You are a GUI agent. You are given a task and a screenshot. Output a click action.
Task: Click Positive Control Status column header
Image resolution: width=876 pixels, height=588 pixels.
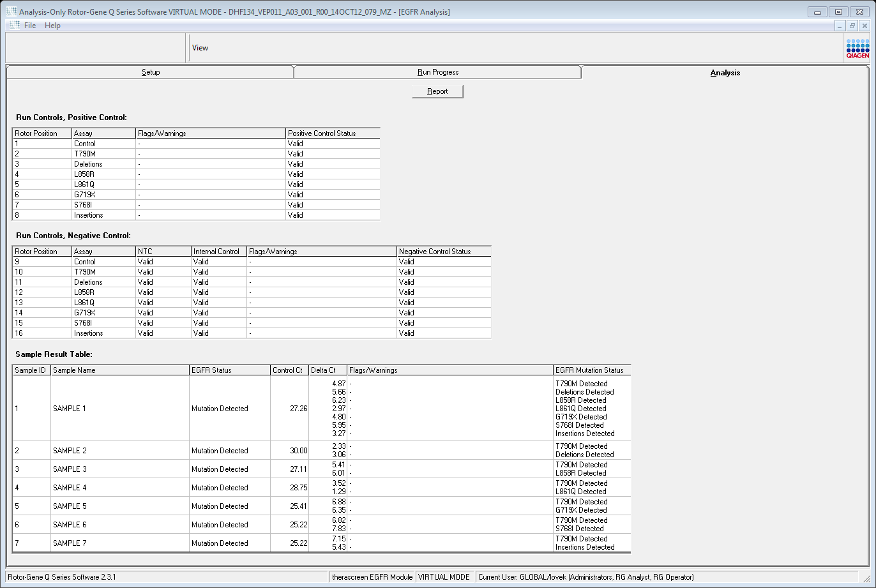tap(333, 133)
